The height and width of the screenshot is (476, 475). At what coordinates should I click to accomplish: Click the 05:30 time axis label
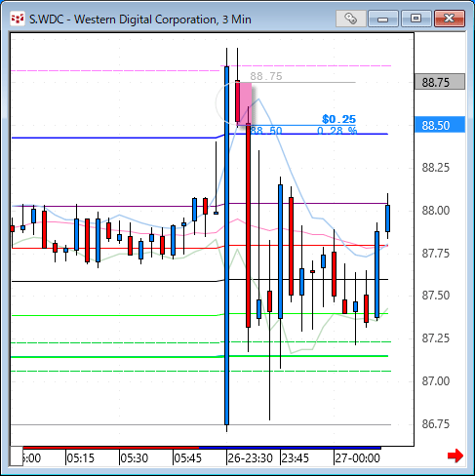(134, 458)
